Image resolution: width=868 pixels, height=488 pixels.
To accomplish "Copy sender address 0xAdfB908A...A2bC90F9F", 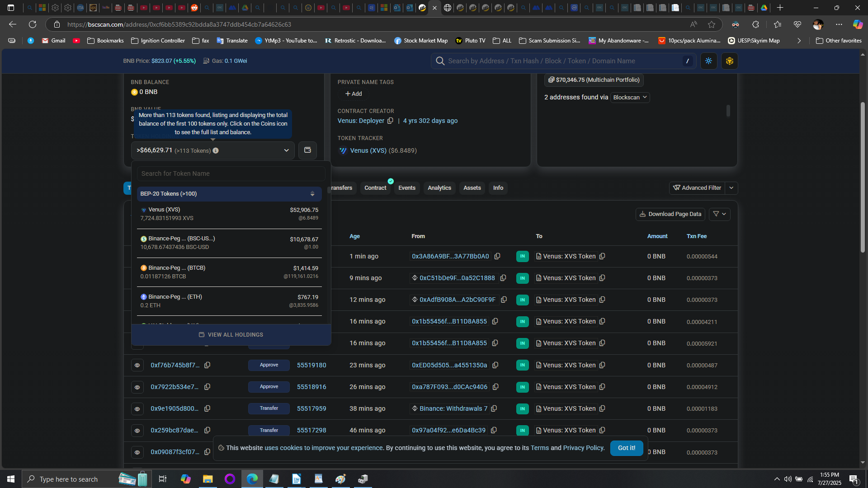I will tap(504, 300).
